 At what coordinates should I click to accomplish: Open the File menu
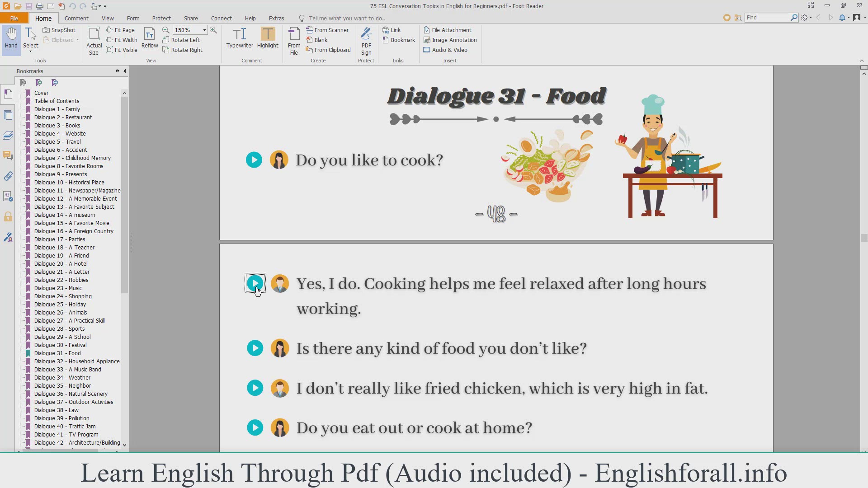pyautogui.click(x=14, y=18)
